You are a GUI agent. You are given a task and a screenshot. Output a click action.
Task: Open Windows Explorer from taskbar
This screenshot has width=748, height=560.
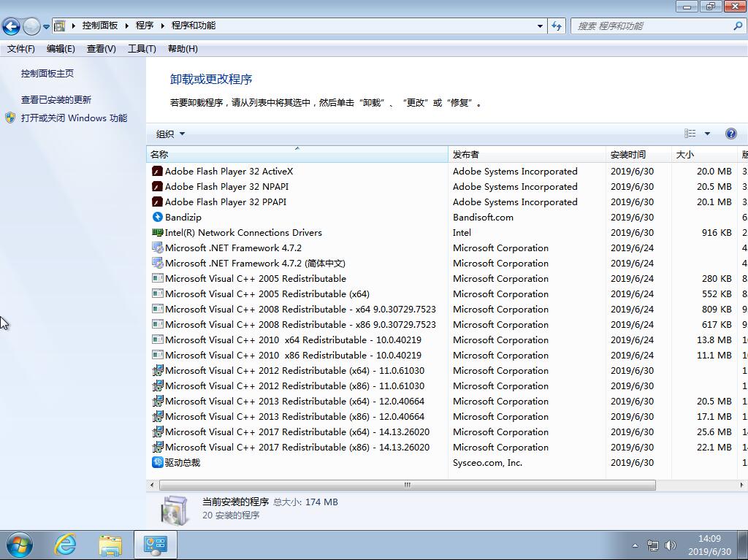(x=111, y=545)
